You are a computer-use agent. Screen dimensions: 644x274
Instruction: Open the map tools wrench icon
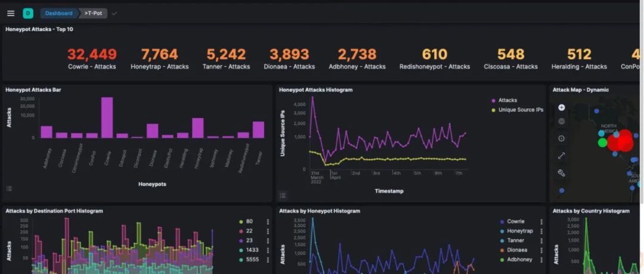562,173
